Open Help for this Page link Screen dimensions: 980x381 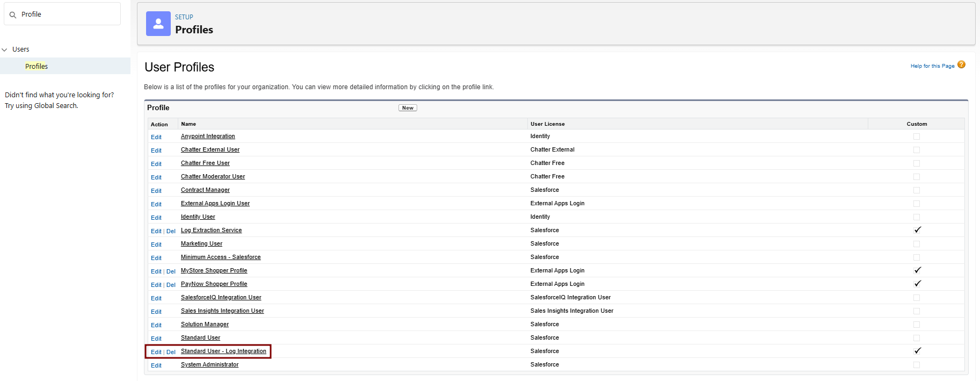click(x=932, y=66)
